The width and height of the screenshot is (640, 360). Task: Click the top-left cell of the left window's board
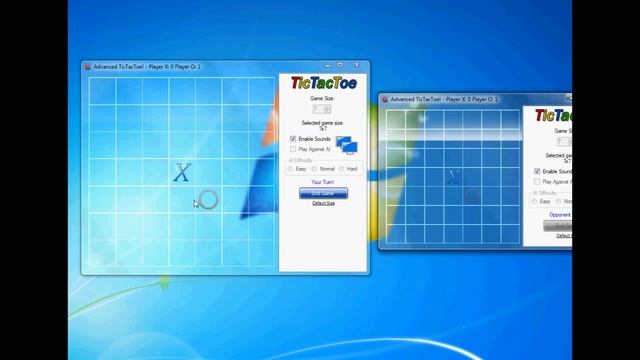pos(102,91)
